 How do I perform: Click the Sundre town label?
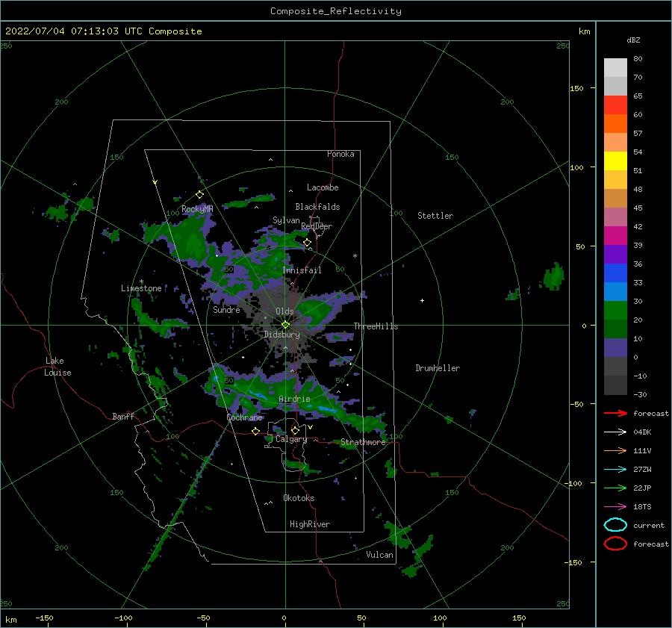(226, 309)
